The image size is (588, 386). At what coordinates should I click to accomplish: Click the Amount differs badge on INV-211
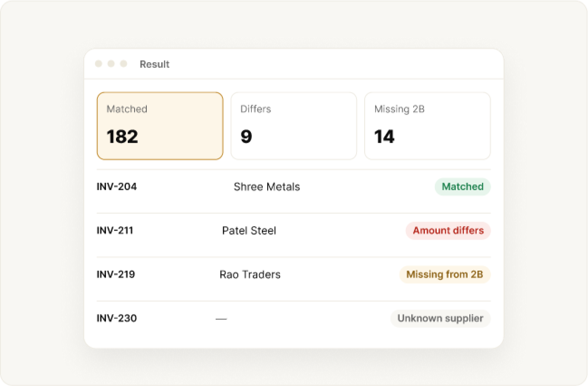pyautogui.click(x=448, y=231)
